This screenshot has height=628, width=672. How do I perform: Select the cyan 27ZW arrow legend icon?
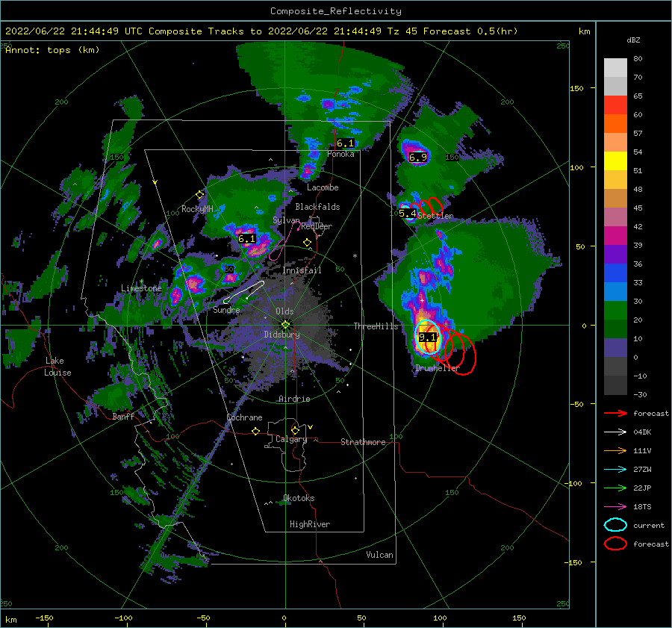coord(615,470)
